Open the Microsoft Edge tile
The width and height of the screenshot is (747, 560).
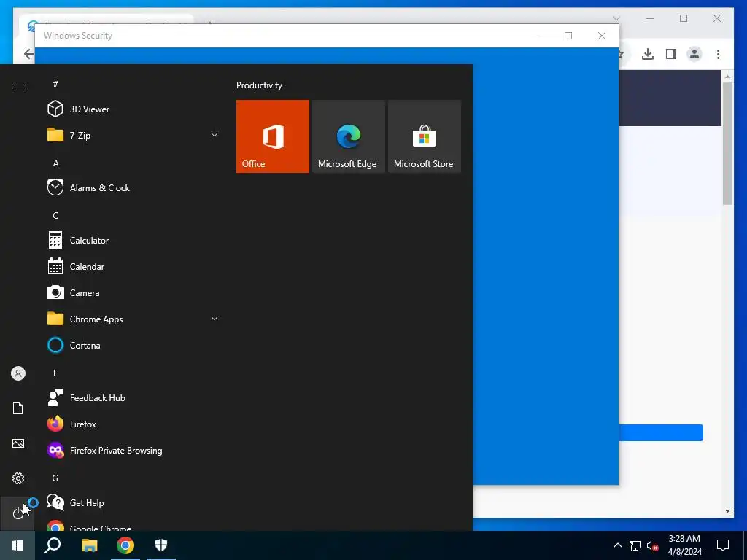[x=348, y=136]
